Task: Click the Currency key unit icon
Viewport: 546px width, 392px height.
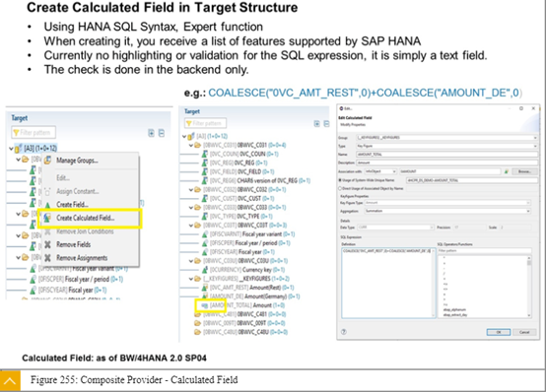Action: click(205, 270)
